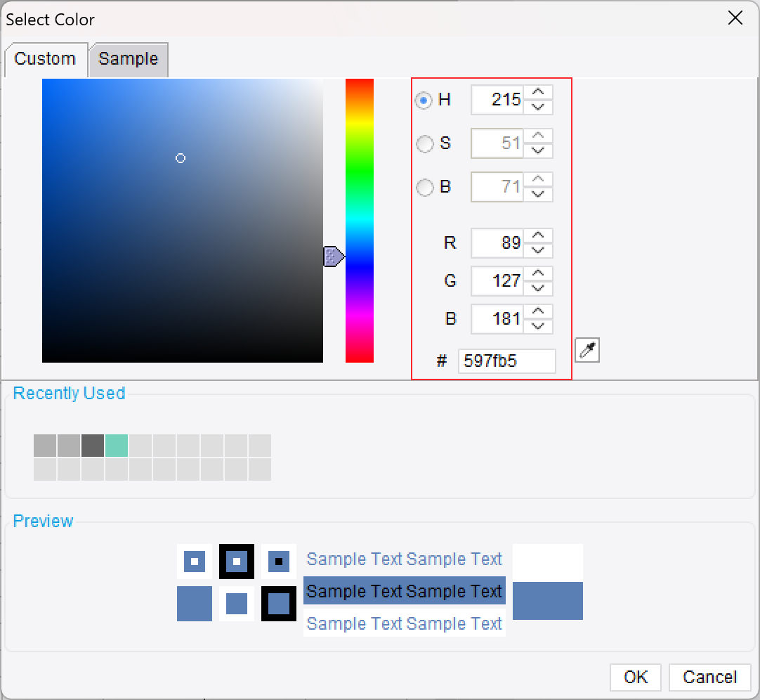The image size is (760, 700).
Task: Close the Select Color dialog
Action: [735, 18]
